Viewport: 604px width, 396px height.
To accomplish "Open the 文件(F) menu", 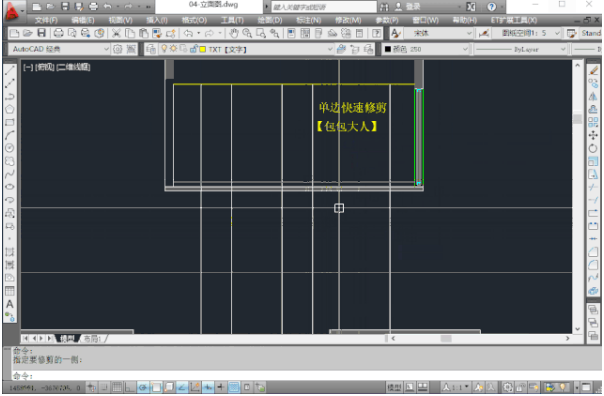I will [x=46, y=20].
